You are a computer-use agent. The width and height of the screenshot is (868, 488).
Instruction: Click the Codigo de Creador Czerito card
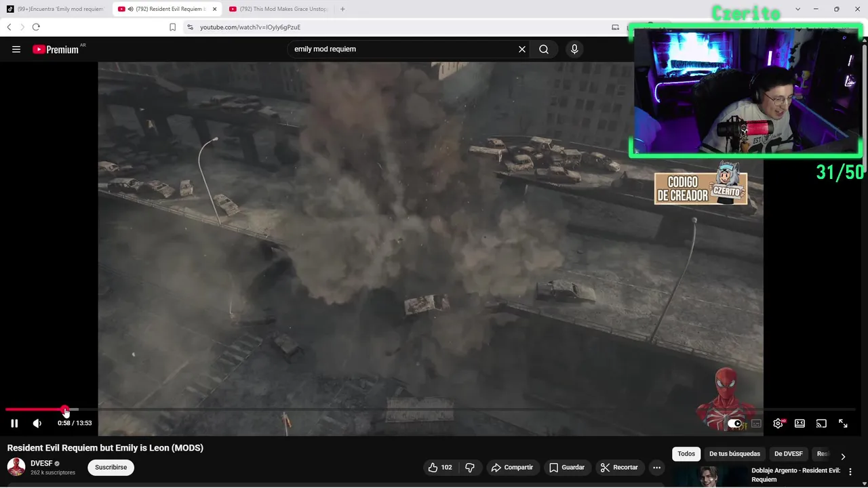tap(701, 187)
